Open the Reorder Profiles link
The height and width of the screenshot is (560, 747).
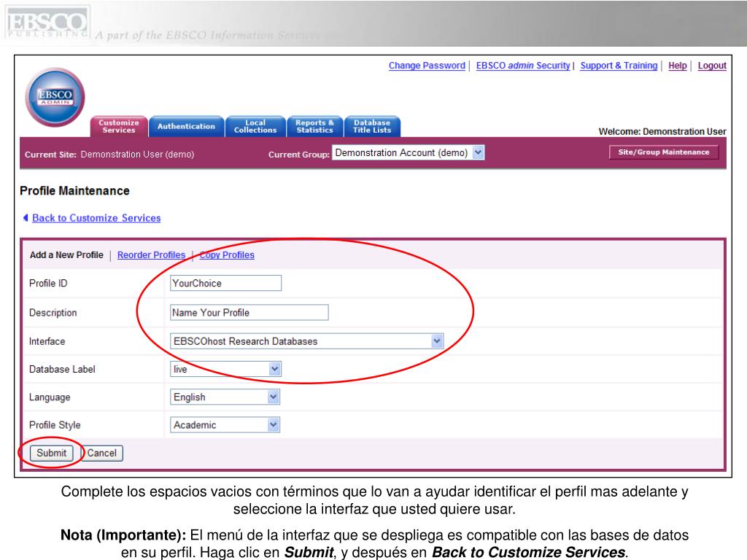click(x=151, y=254)
